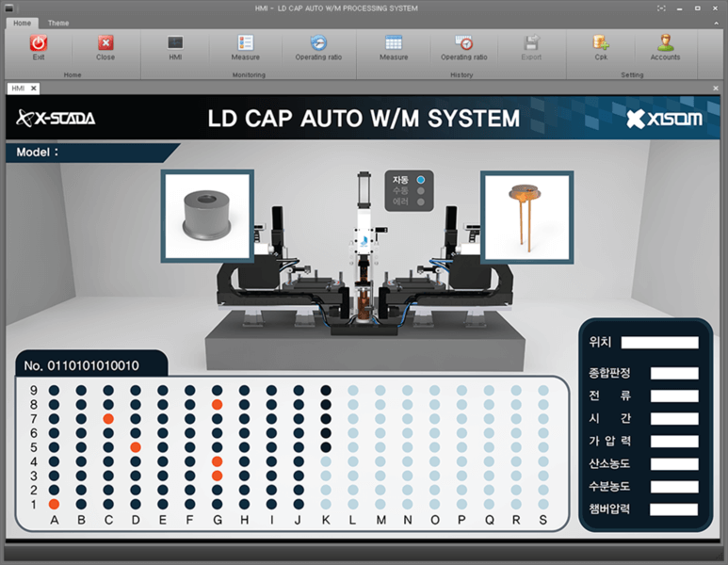Close the HMI document tab
The image size is (728, 565).
33,89
